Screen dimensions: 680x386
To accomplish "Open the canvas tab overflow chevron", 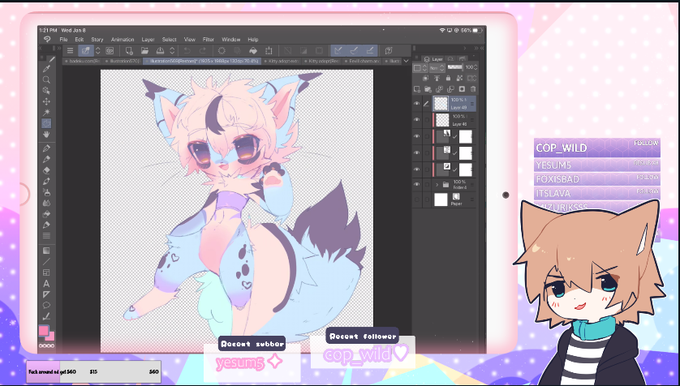I will tap(406, 61).
